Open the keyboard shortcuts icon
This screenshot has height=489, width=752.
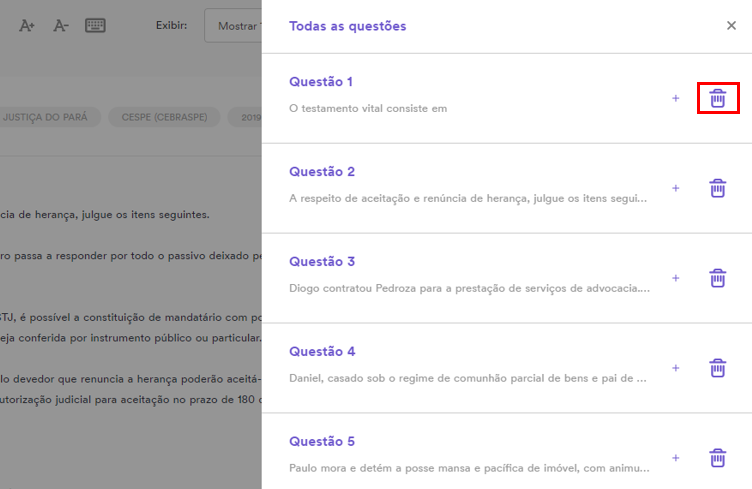coord(95,25)
